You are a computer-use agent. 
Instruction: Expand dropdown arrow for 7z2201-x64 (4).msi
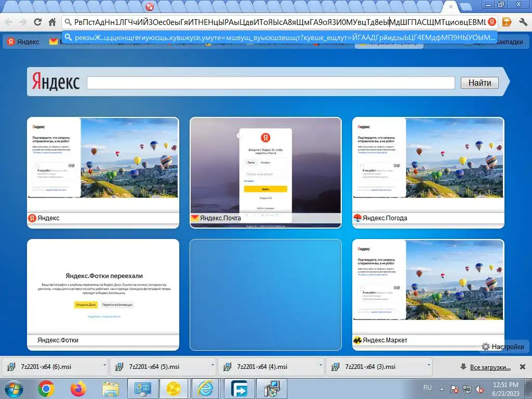tap(320, 365)
